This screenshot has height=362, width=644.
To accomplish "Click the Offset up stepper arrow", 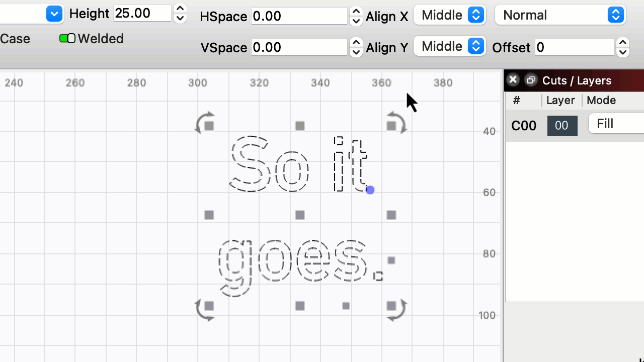I will click(622, 43).
